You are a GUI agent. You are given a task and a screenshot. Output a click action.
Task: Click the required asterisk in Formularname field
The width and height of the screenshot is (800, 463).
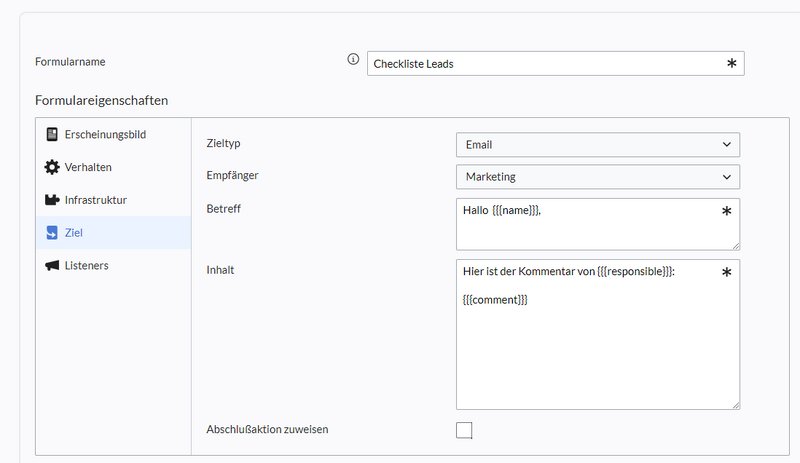[731, 64]
